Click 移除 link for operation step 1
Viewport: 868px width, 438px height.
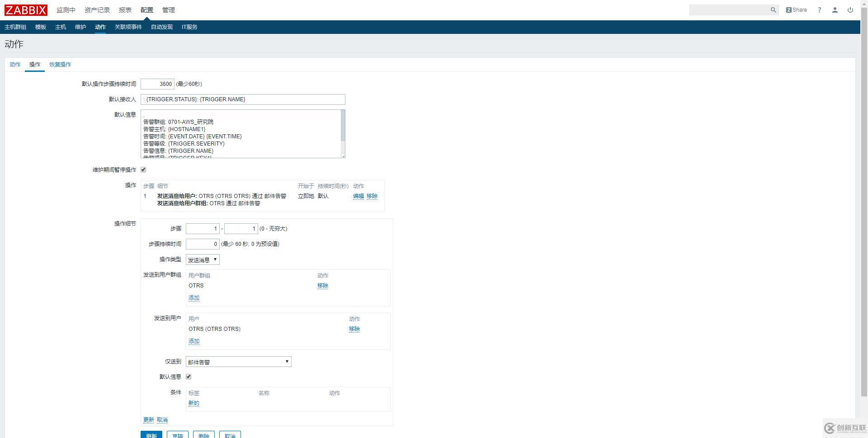pos(372,196)
